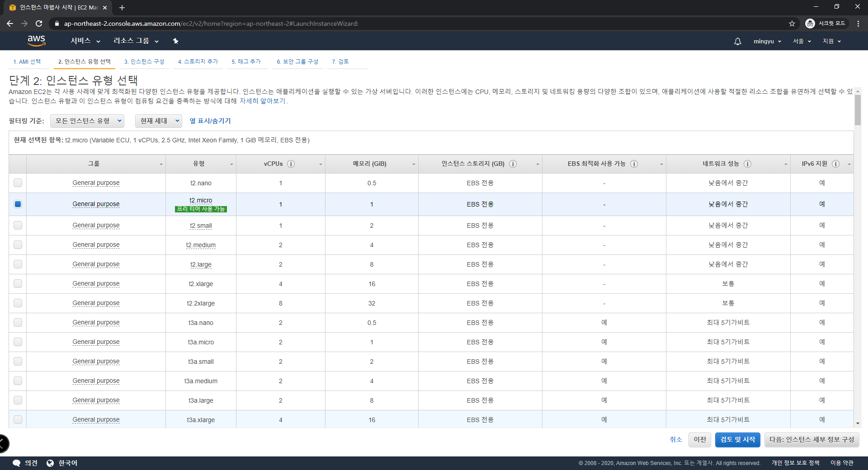The image size is (868, 470).
Task: Select the t3a.nano instance checkbox
Action: 18,322
